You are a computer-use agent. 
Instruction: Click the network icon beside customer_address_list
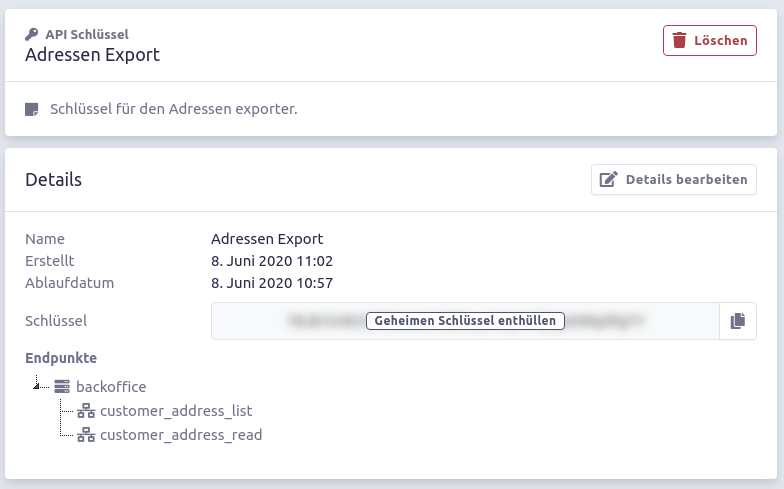tap(86, 410)
